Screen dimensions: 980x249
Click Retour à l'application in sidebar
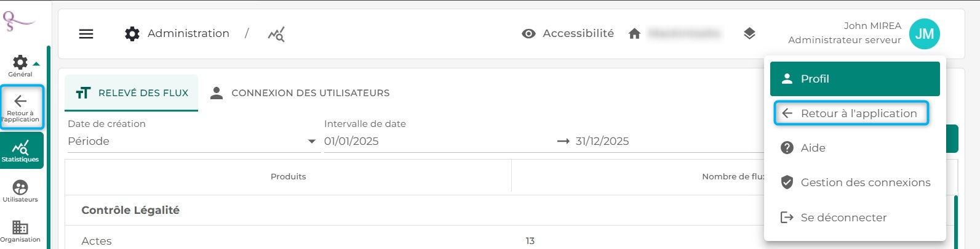pyautogui.click(x=21, y=107)
